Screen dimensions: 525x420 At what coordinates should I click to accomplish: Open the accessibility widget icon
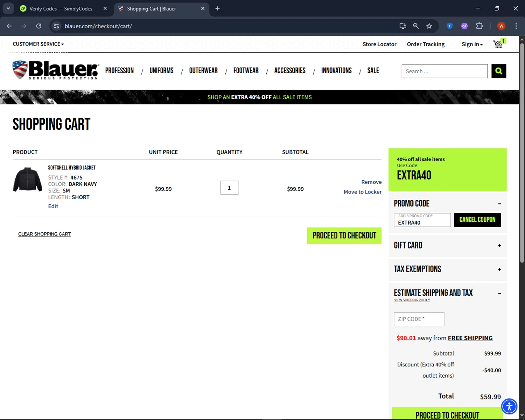(509, 406)
